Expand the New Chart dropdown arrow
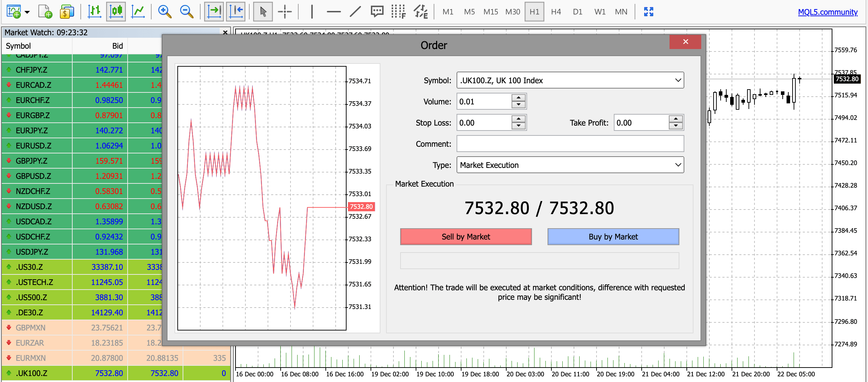The height and width of the screenshot is (382, 868). [x=27, y=12]
